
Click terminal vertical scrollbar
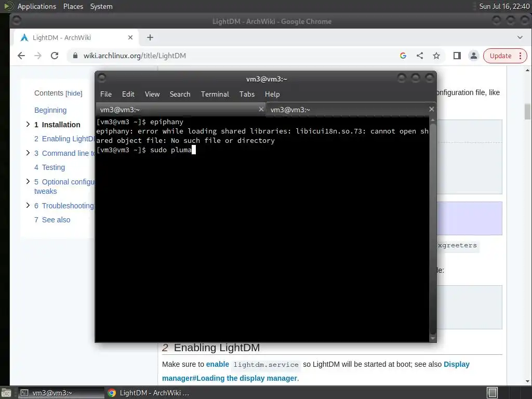(433, 228)
